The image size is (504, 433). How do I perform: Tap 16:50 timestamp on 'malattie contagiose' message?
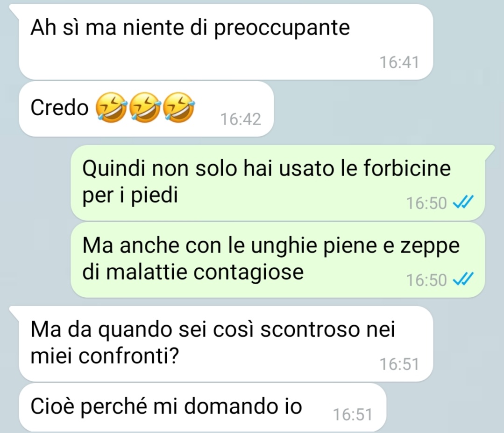426,279
